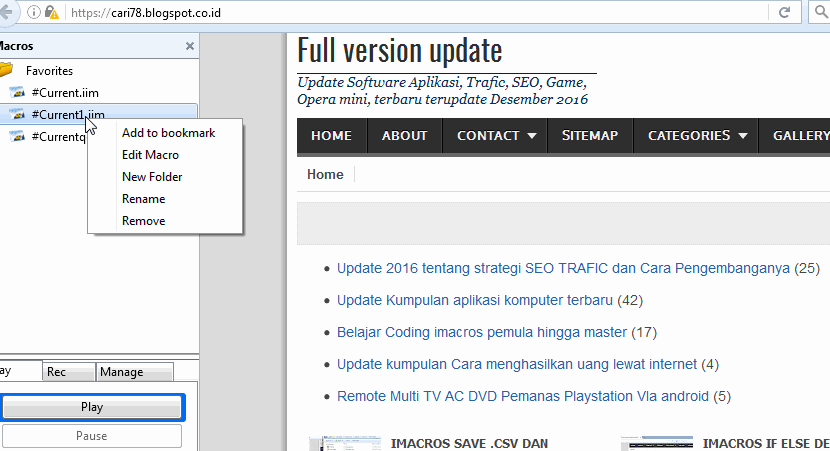Select Add to bookmark in the context menu

point(168,133)
